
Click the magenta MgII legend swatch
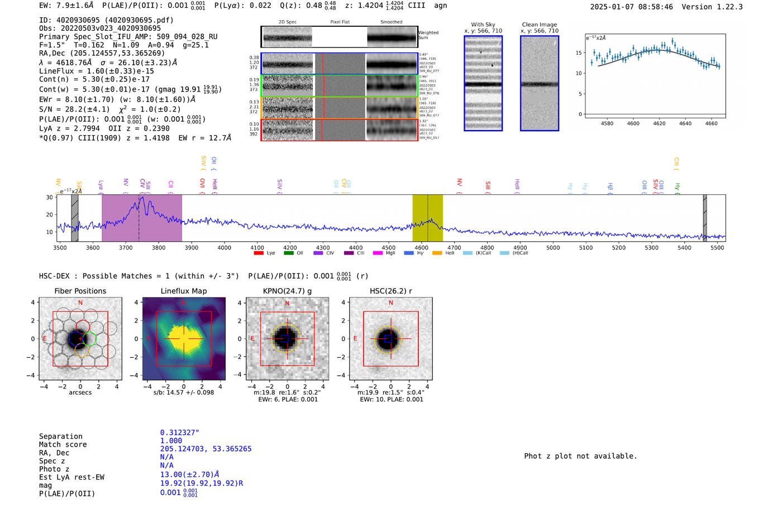[x=378, y=253]
